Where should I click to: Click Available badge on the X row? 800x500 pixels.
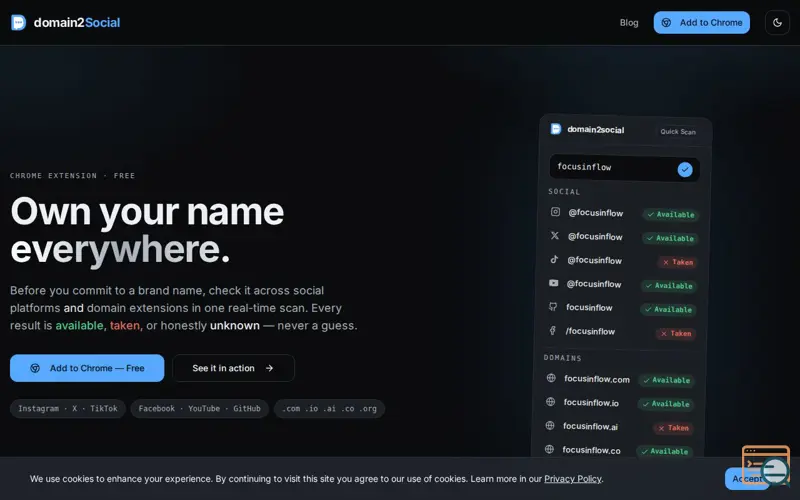(x=670, y=238)
